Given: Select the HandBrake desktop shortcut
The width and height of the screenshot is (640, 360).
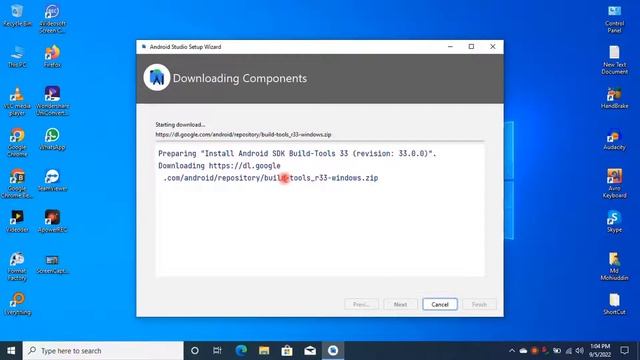Looking at the screenshot, I should pyautogui.click(x=614, y=98).
